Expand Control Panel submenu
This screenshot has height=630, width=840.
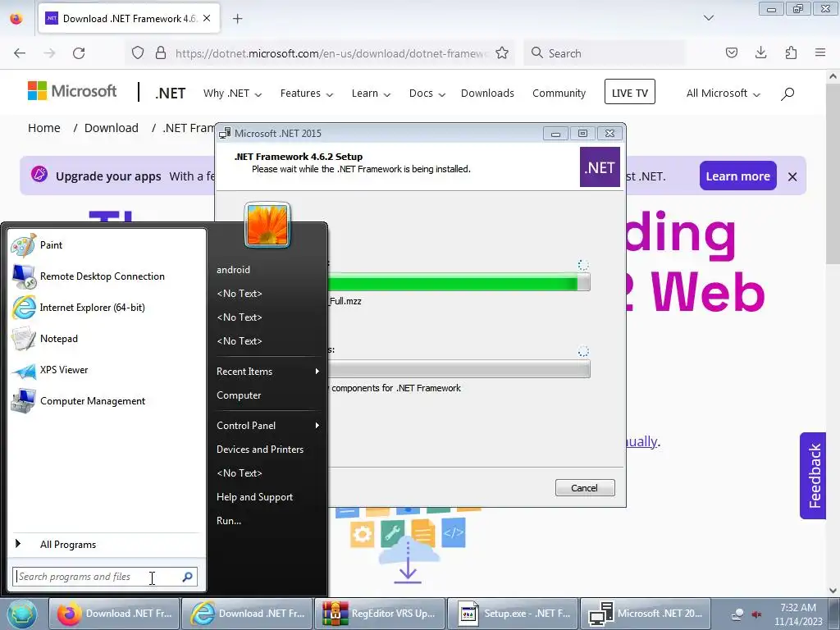point(268,426)
